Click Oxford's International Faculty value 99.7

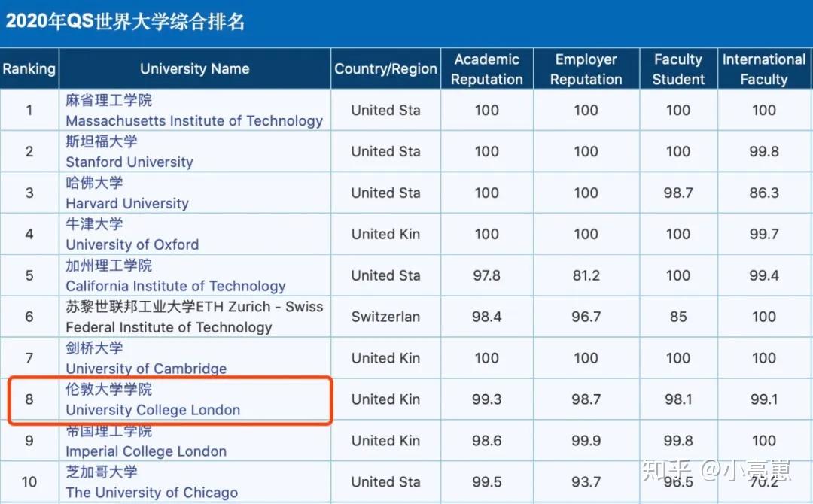point(764,234)
